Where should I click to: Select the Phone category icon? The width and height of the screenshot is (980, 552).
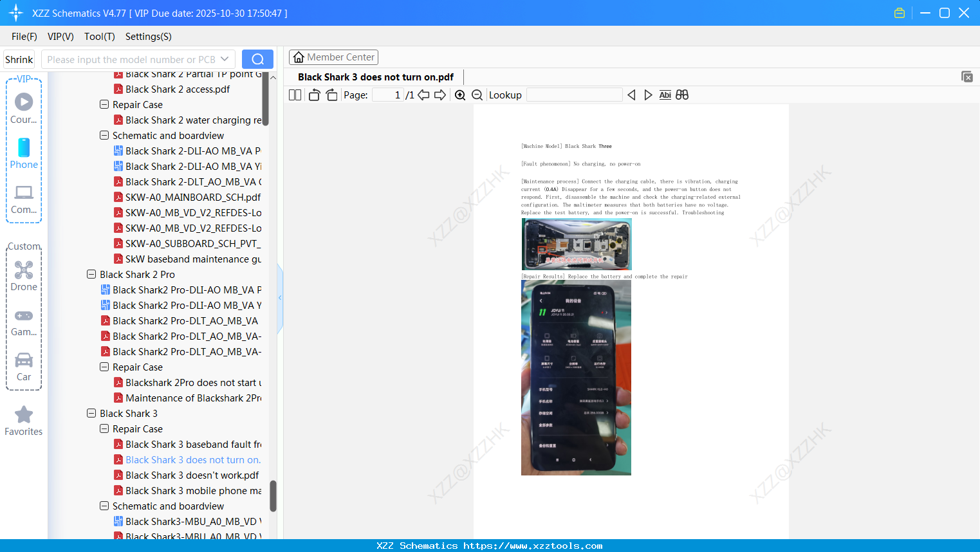[24, 153]
